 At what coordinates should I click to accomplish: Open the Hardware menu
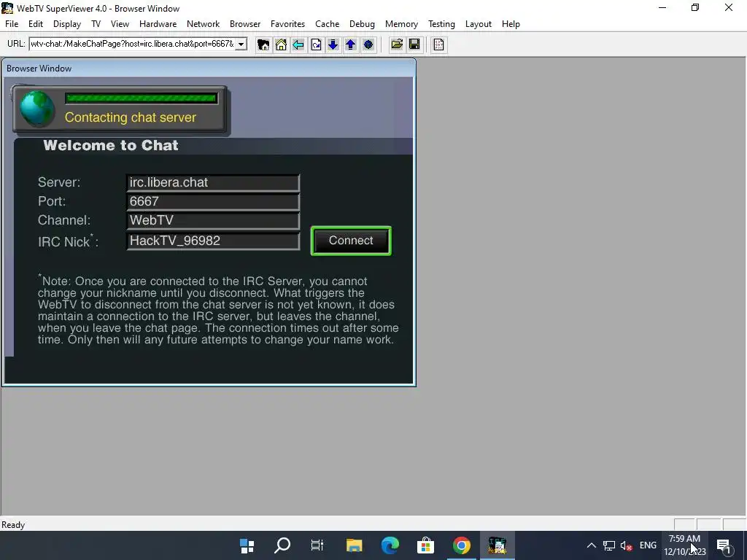click(x=158, y=24)
